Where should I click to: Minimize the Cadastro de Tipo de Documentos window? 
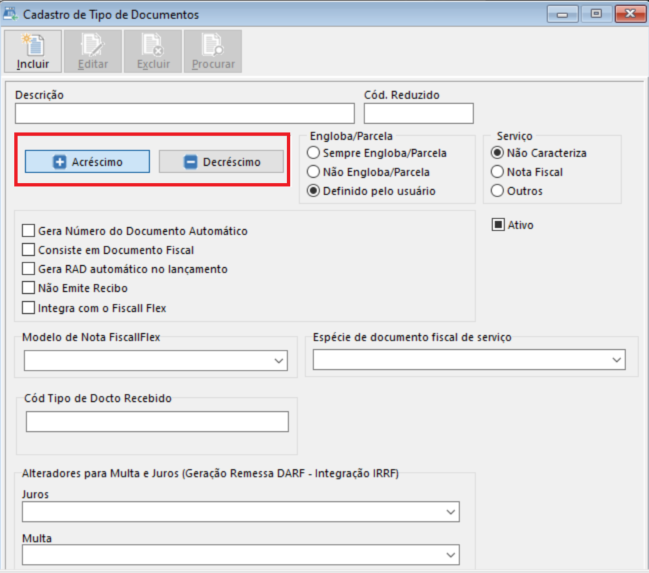(x=562, y=14)
